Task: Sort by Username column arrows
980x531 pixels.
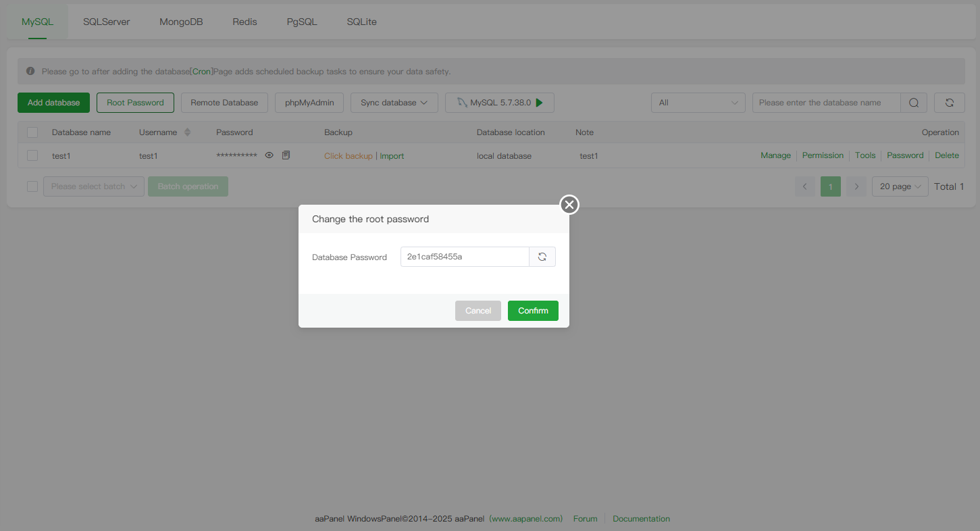Action: coord(187,132)
